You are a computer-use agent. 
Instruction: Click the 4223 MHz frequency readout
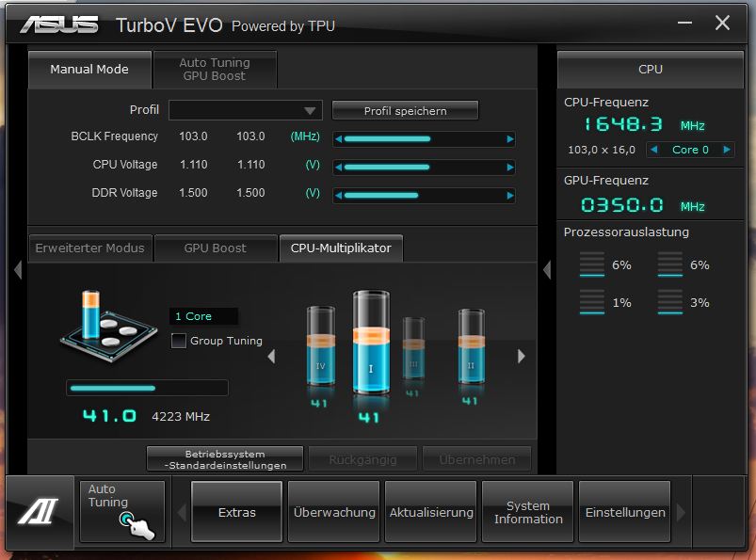[181, 416]
